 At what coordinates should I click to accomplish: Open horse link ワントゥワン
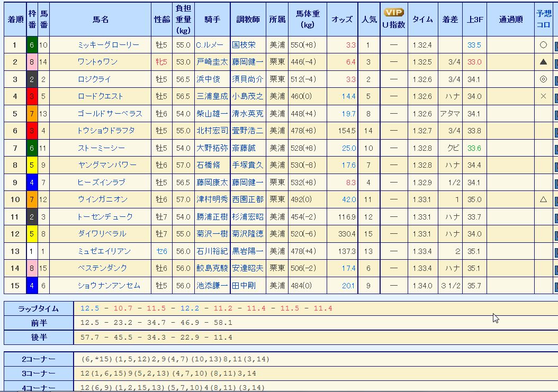coord(97,62)
